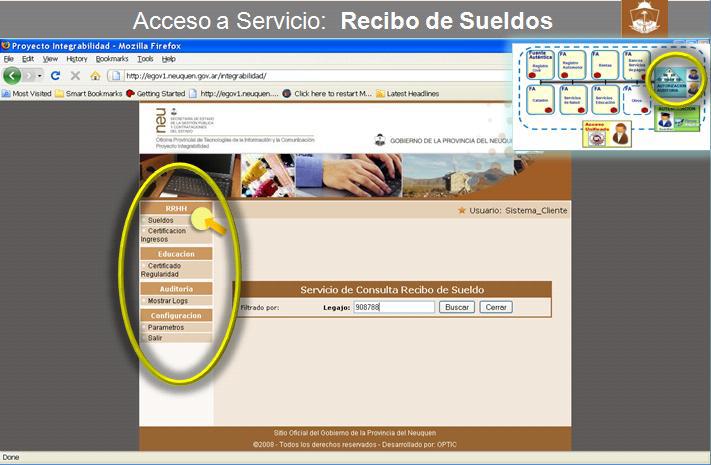Click the Firefox back arrow button

click(12, 76)
